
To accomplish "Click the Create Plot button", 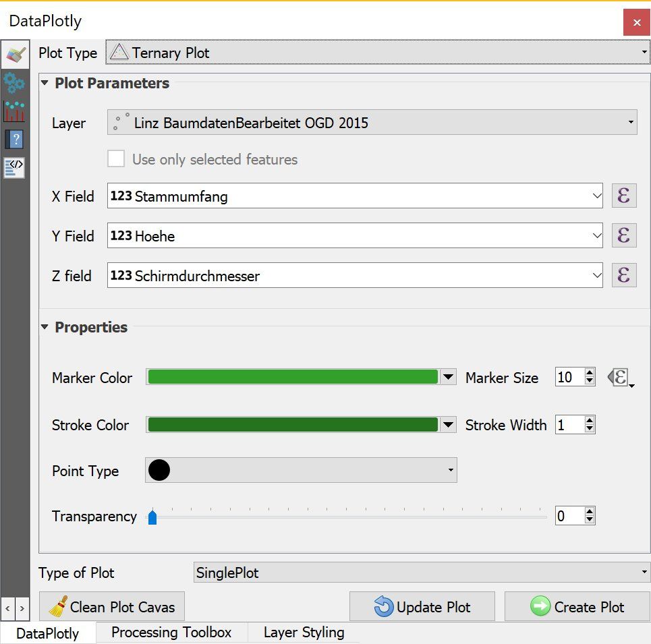I will [577, 607].
